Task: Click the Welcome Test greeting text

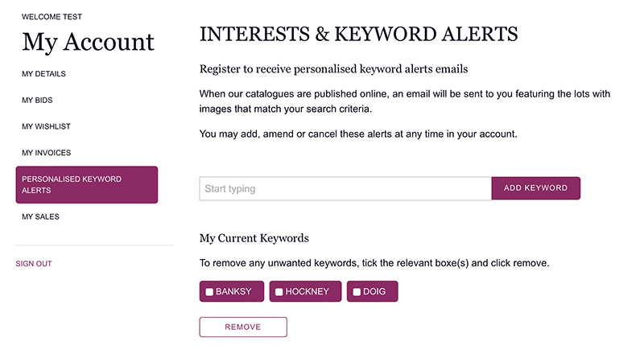Action: click(x=52, y=17)
